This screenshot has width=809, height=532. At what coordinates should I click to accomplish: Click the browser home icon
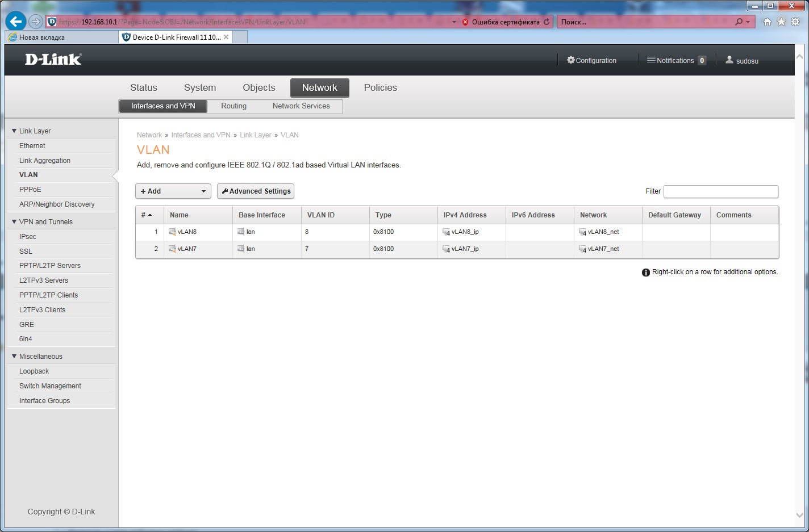tap(767, 22)
